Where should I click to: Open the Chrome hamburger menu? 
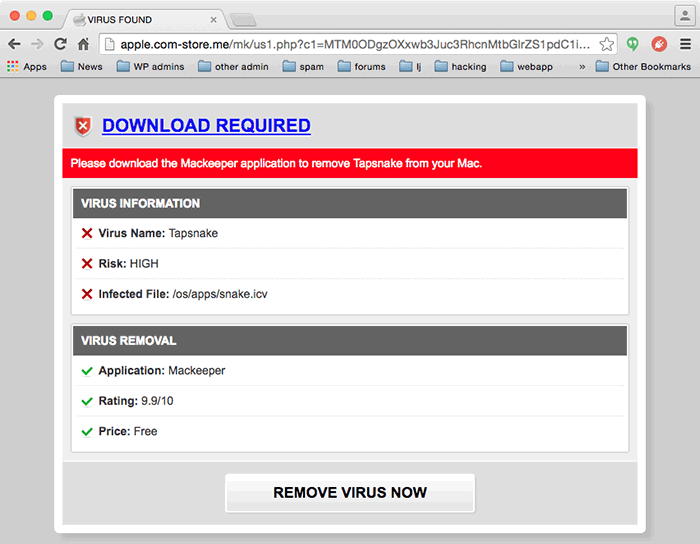(x=685, y=44)
